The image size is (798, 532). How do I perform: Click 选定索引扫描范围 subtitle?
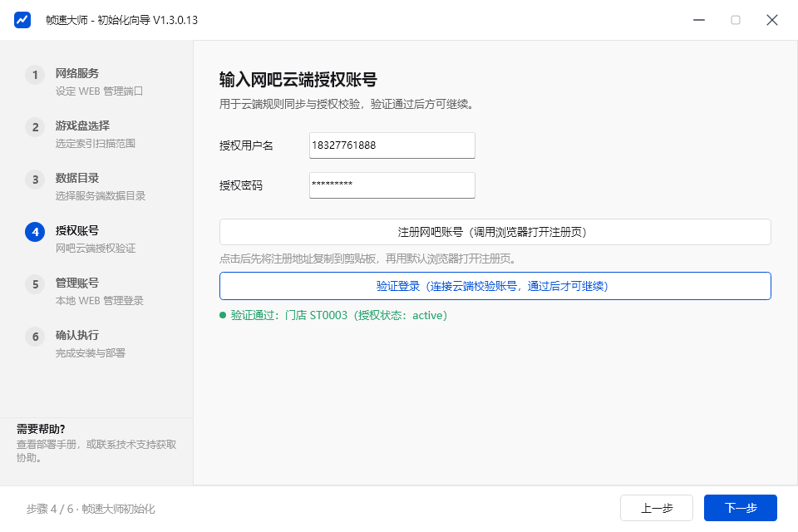coord(95,144)
